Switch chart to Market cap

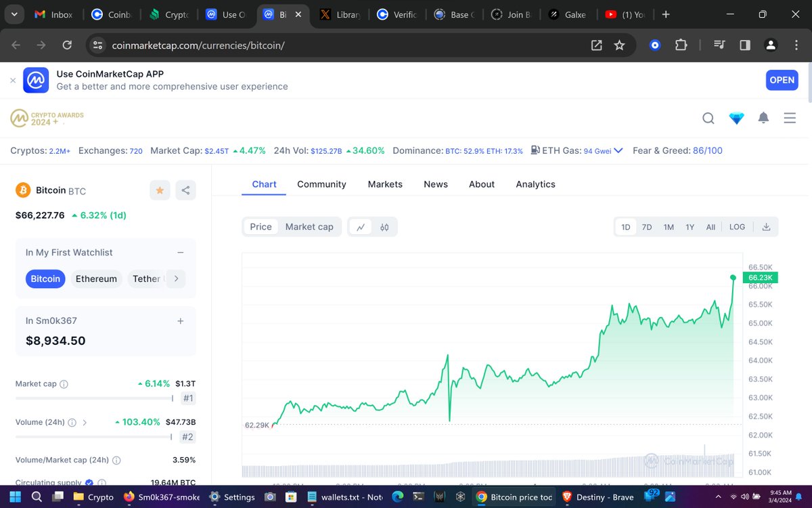tap(309, 227)
